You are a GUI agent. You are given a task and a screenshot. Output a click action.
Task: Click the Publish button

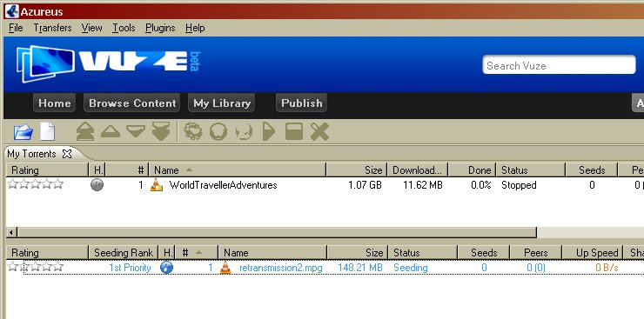coord(301,103)
